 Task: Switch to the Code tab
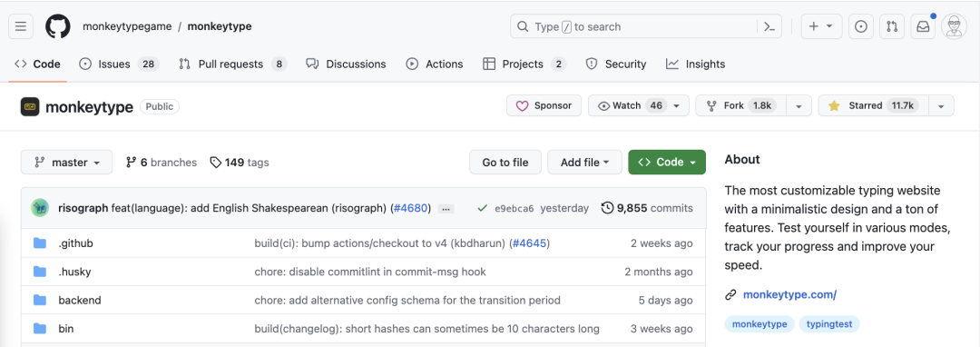37,64
